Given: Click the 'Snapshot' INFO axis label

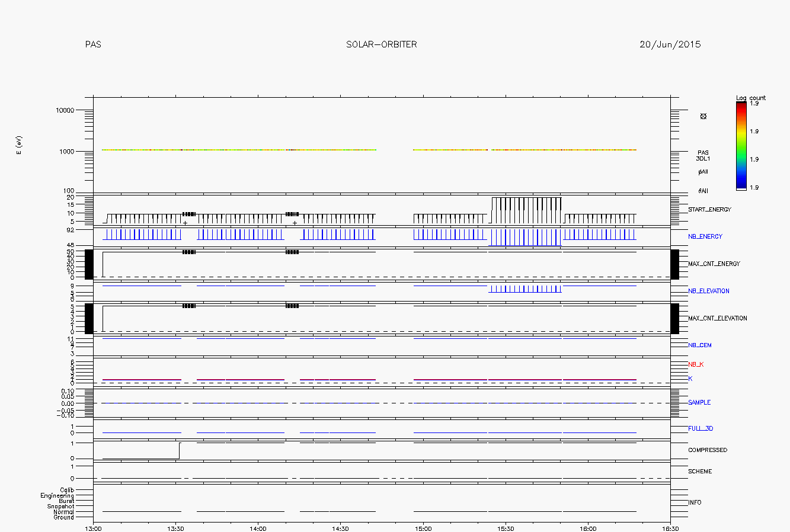Looking at the screenshot, I should (x=61, y=507).
